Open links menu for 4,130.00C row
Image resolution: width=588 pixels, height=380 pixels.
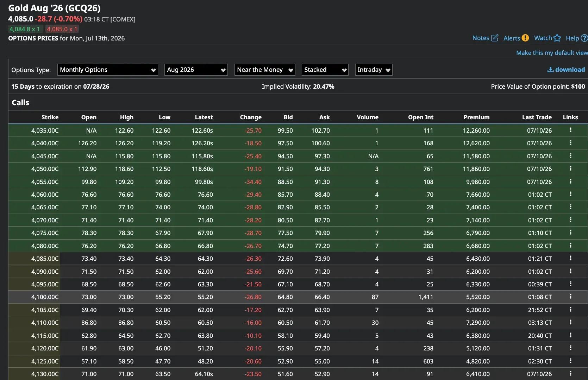(x=570, y=374)
